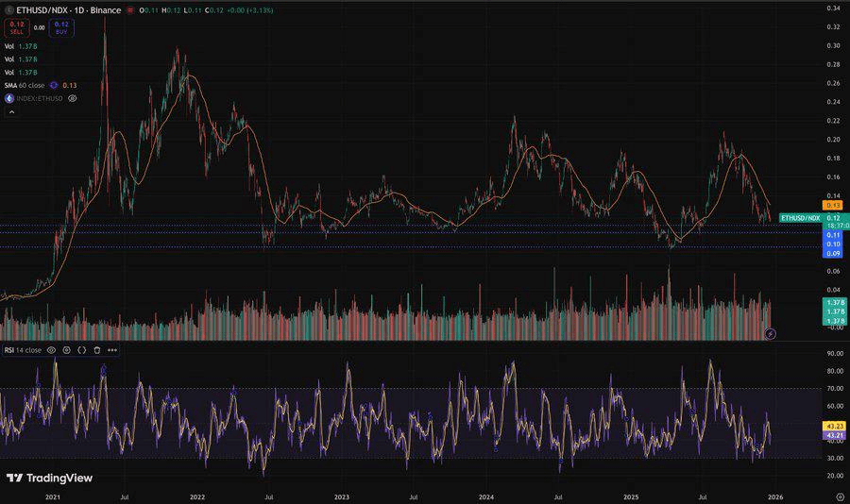Click the RSI 14 close indicator label

[x=23, y=350]
